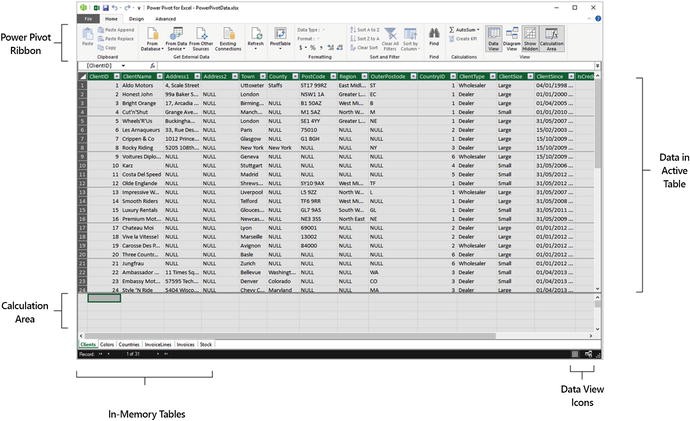This screenshot has width=690, height=421.
Task: Click the vertical scrollbar of the data table
Action: [x=598, y=124]
